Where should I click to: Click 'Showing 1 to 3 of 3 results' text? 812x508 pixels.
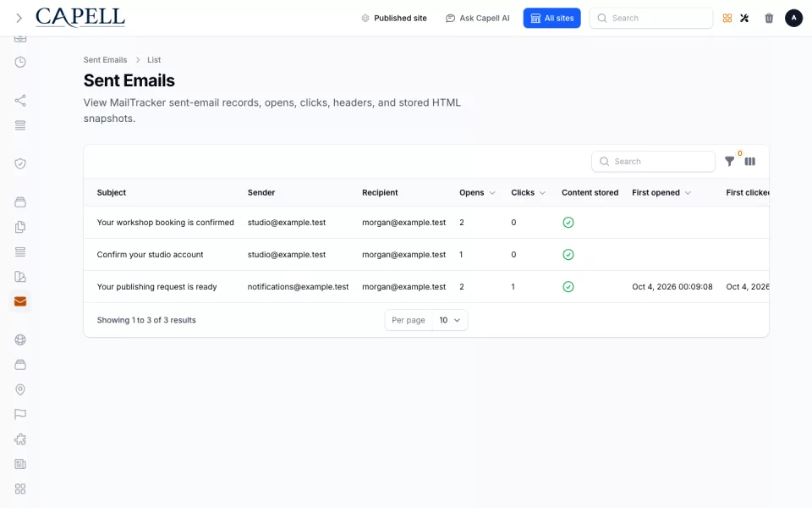tap(146, 320)
